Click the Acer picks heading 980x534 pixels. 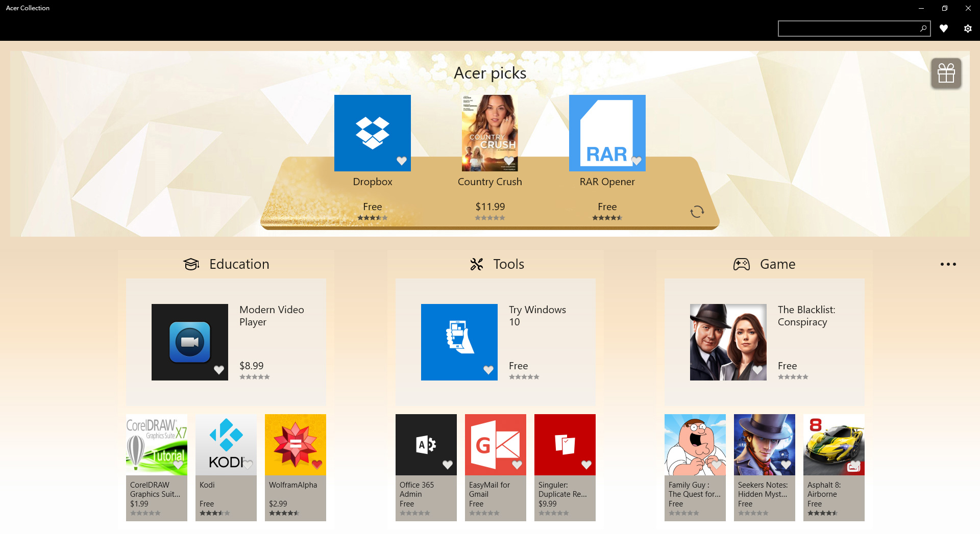[490, 73]
